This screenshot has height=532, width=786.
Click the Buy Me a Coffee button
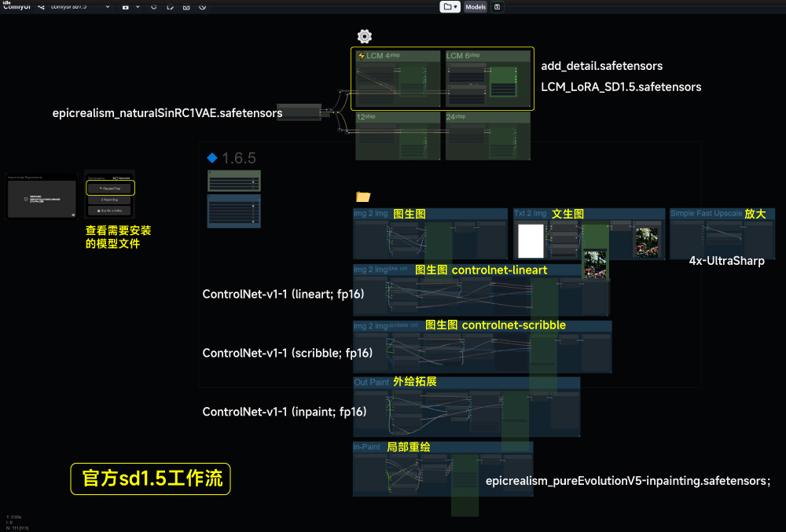tap(110, 211)
